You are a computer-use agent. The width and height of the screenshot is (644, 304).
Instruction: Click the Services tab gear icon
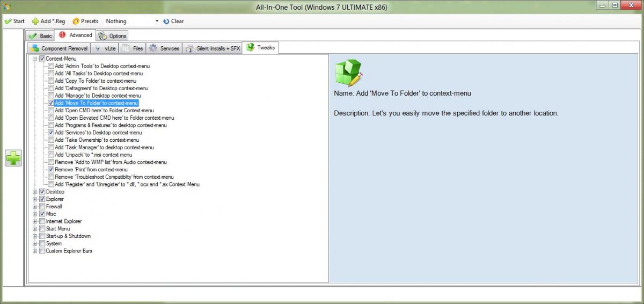[x=153, y=48]
